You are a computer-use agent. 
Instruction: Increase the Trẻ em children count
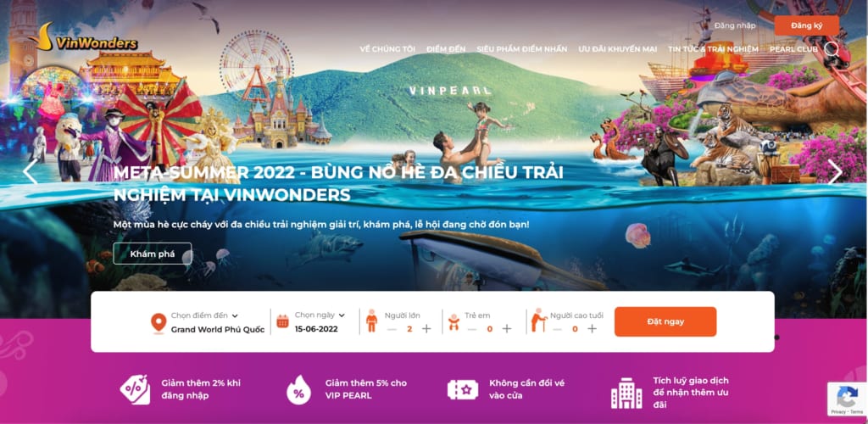pyautogui.click(x=507, y=329)
